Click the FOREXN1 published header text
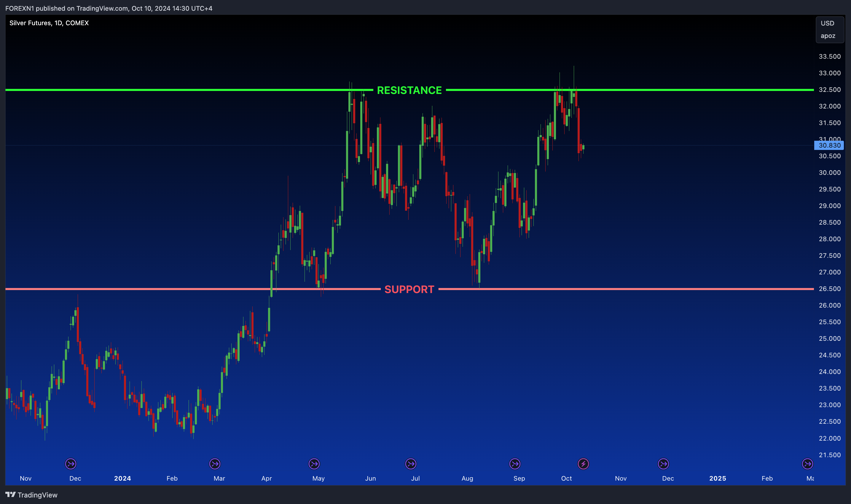 coord(109,9)
